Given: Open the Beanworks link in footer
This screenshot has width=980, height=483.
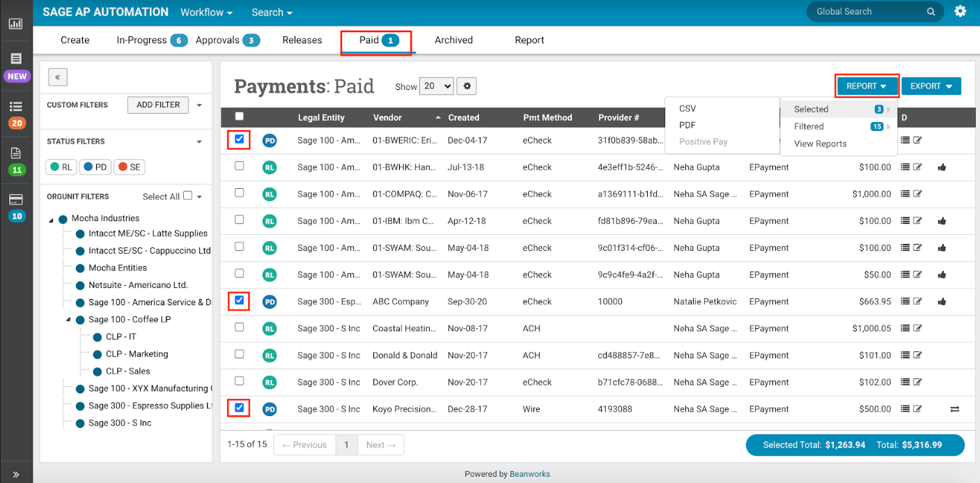Looking at the screenshot, I should pyautogui.click(x=530, y=474).
